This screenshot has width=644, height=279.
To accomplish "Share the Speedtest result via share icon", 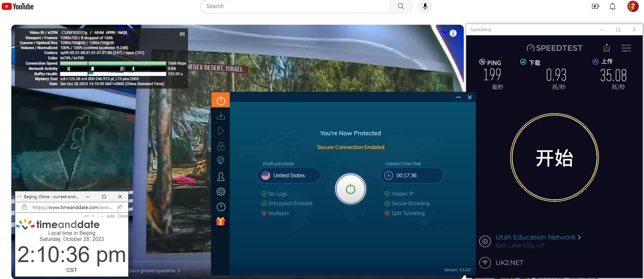I will point(607,48).
